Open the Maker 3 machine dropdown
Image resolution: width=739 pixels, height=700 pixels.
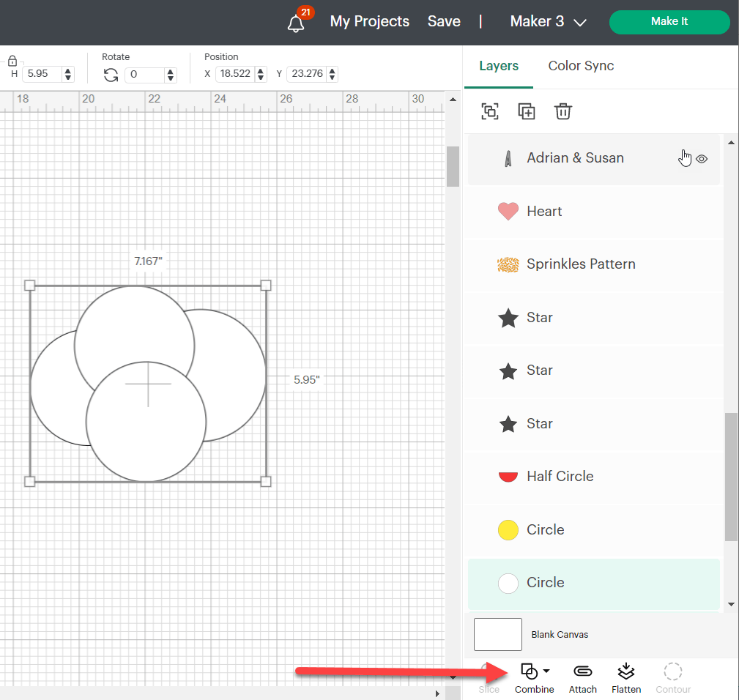point(548,22)
